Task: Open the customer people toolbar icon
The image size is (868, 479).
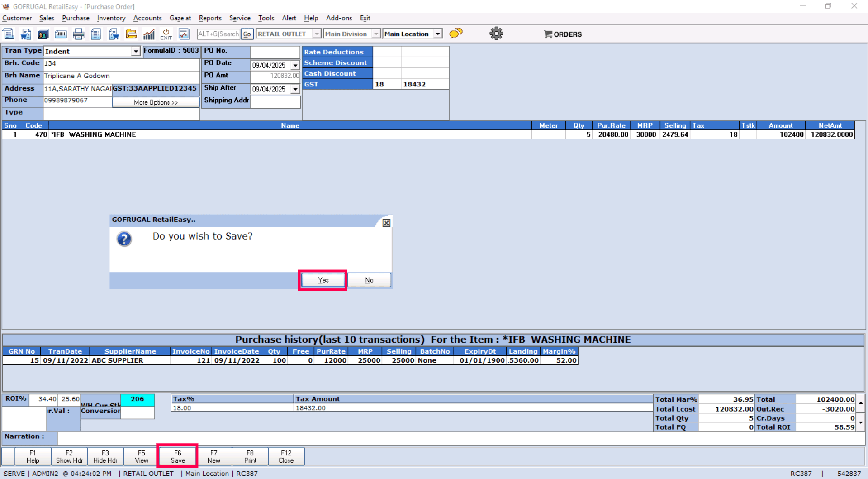Action: coord(43,34)
